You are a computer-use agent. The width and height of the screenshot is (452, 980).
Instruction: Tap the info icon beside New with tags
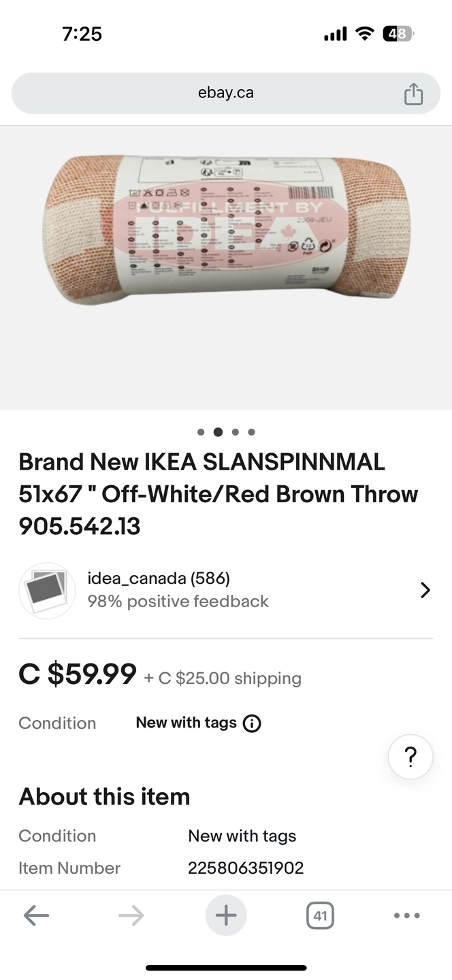252,723
